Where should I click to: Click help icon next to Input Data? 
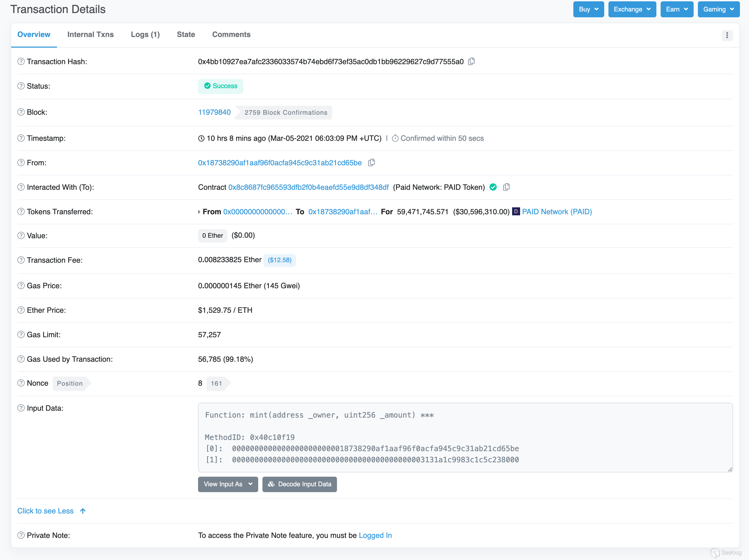(21, 408)
